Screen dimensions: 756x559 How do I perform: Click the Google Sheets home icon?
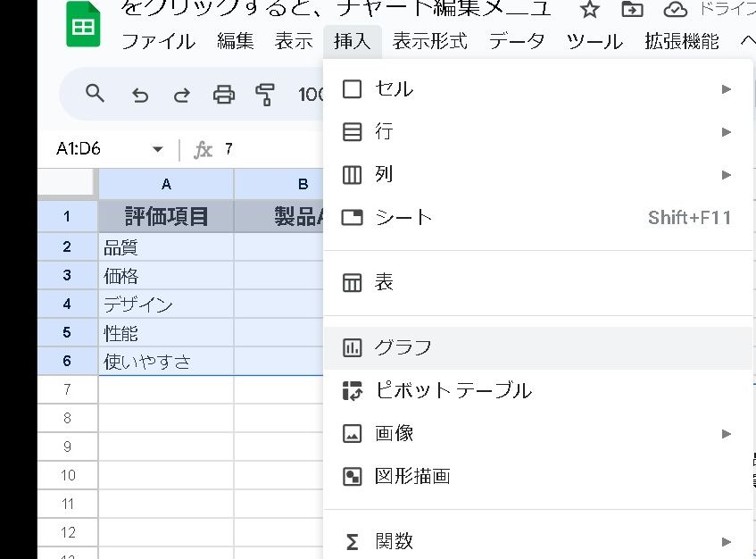(83, 25)
